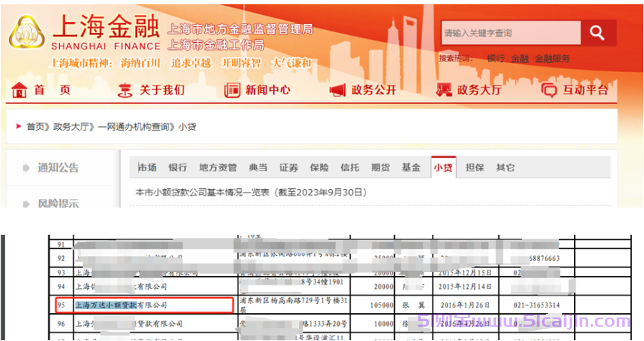Click row number 92 cell

[x=61, y=258]
